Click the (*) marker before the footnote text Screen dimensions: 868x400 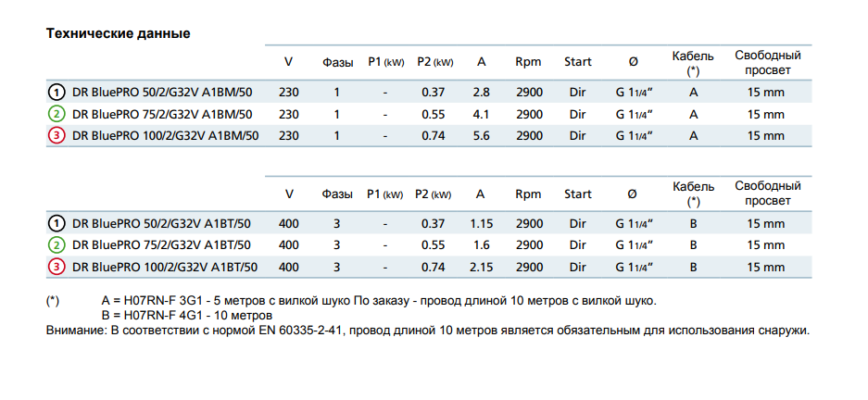52,301
